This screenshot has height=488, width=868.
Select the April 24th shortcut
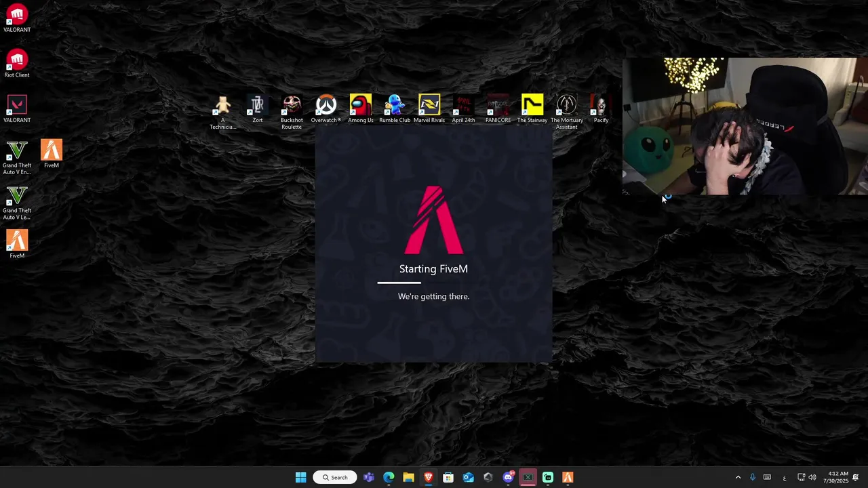464,109
